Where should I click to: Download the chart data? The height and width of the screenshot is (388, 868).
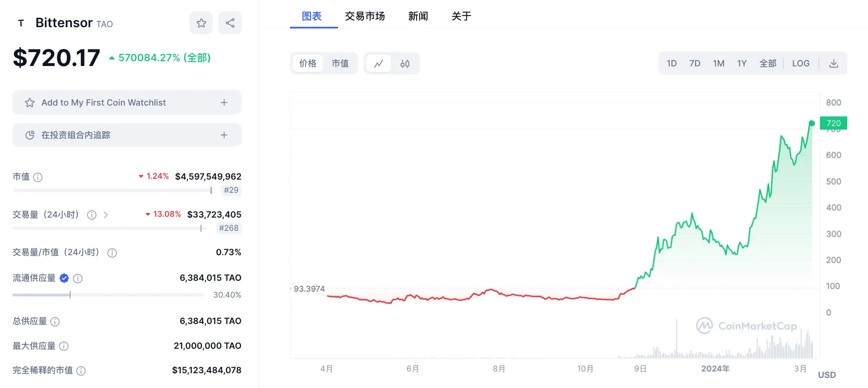pos(834,63)
